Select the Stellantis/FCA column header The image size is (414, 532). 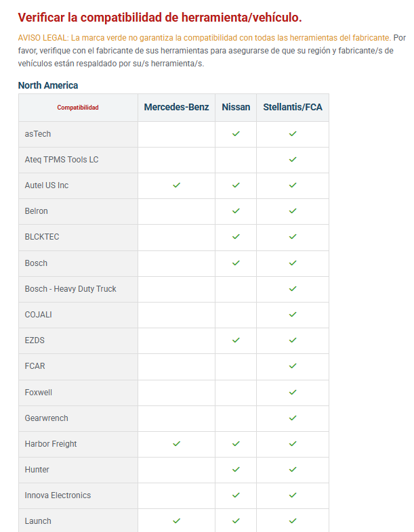tap(293, 108)
